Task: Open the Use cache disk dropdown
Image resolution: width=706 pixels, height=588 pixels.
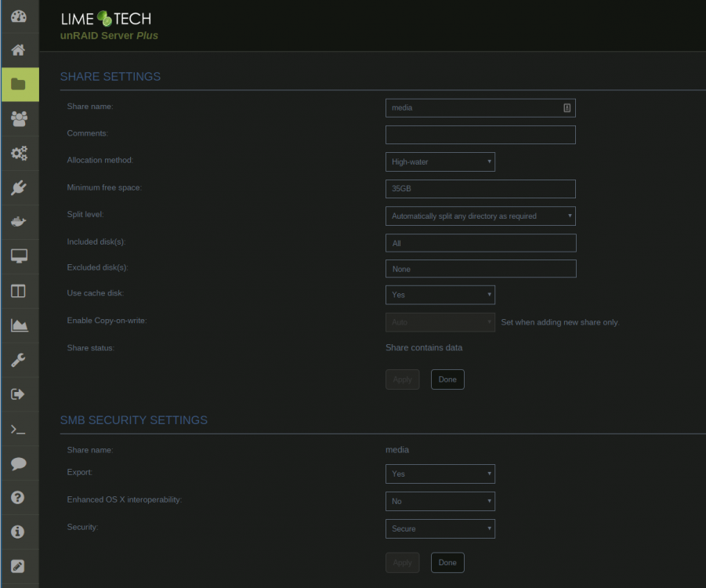Action: pos(440,295)
